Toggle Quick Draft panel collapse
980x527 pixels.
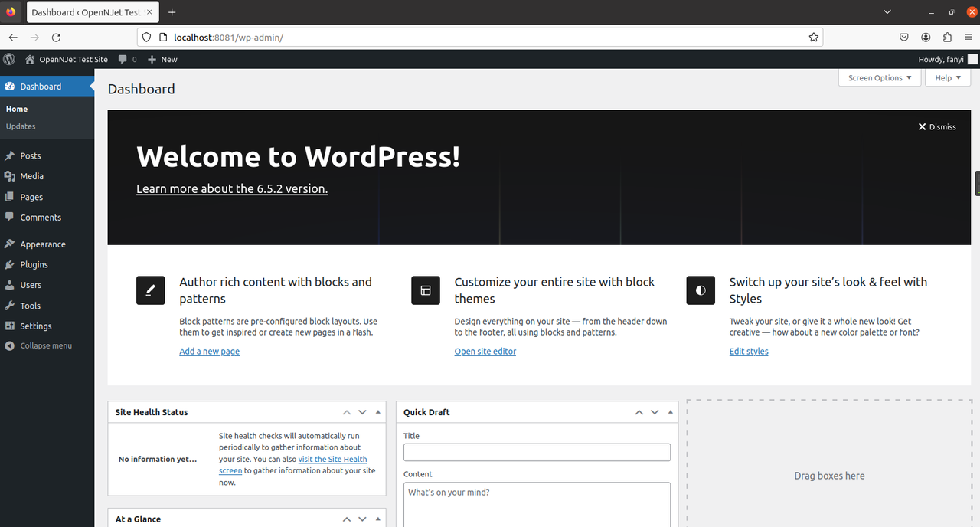[x=670, y=412]
